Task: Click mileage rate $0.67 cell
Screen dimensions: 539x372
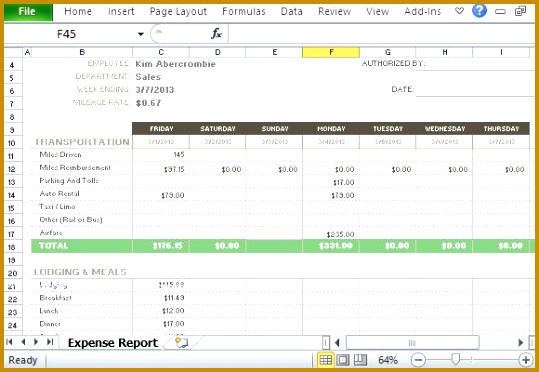Action: coord(148,103)
